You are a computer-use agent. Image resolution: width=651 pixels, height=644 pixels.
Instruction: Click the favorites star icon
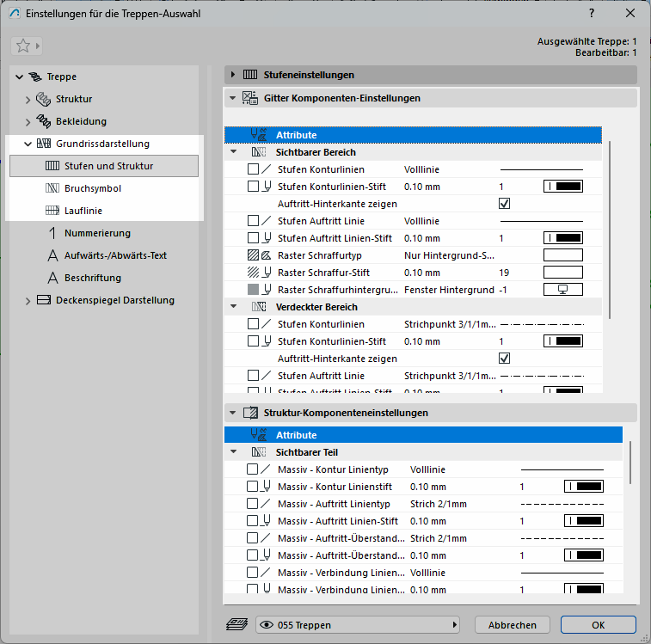tap(23, 46)
